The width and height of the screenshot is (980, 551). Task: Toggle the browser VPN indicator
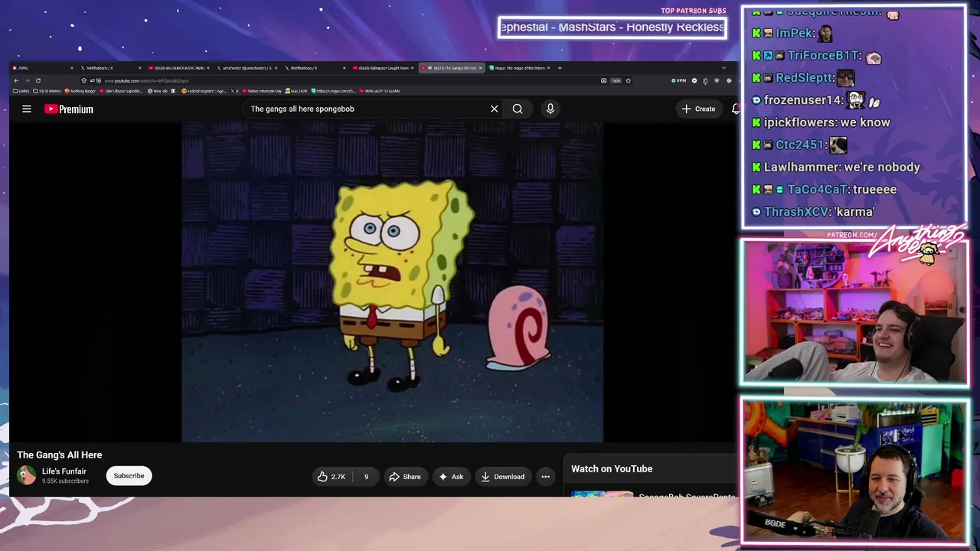point(678,80)
